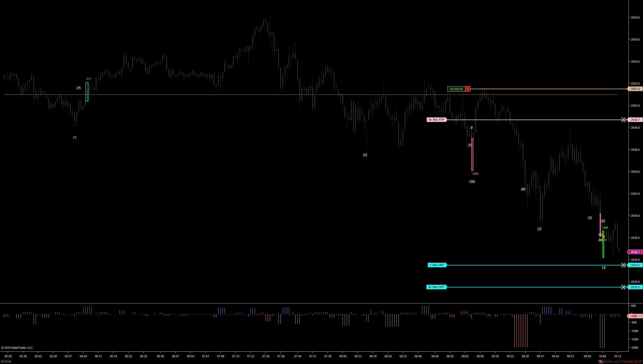Click the cyan 2533.5 limit price marker
The width and height of the screenshot is (643, 364).
click(x=635, y=287)
